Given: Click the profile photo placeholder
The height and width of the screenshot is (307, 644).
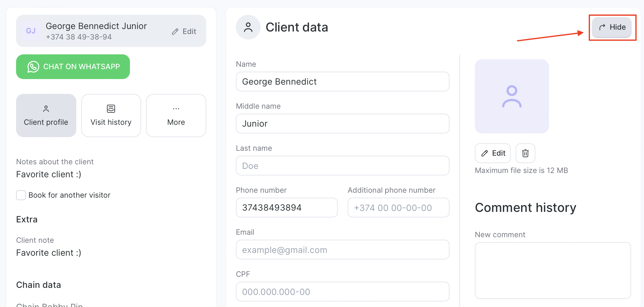Looking at the screenshot, I should coord(512,96).
